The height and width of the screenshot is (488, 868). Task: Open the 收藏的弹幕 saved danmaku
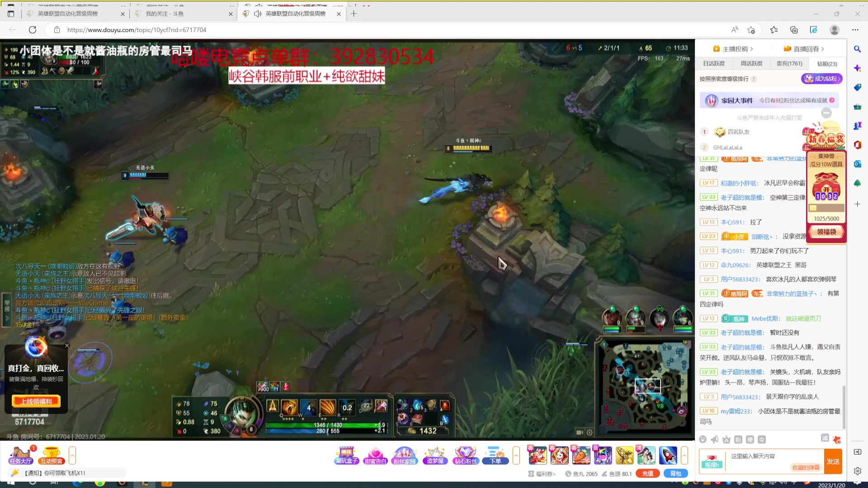pyautogui.click(x=805, y=468)
